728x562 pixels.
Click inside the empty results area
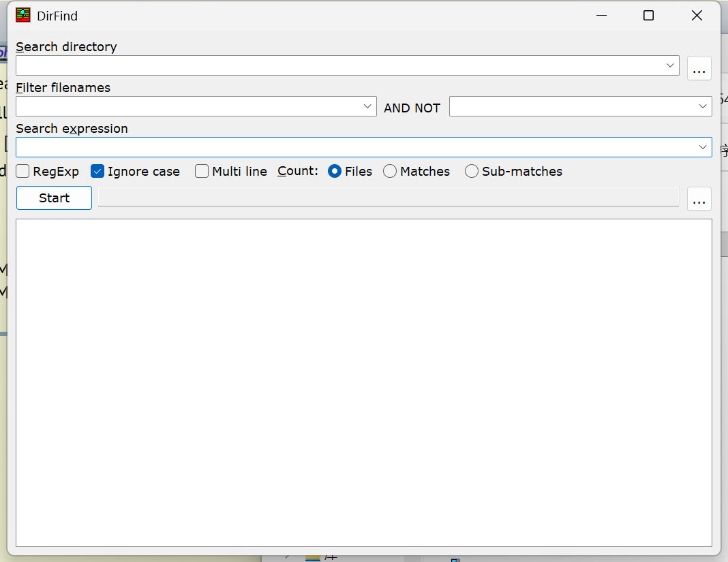364,381
